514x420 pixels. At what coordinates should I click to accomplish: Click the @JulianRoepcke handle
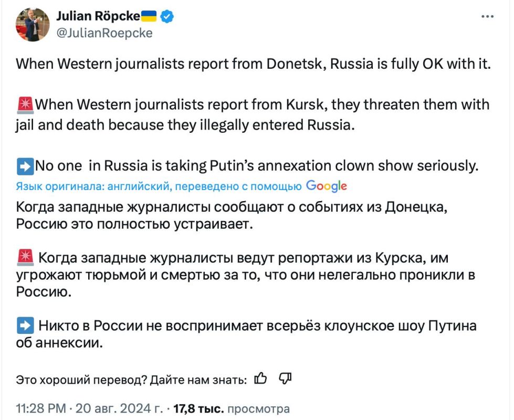coord(103,33)
